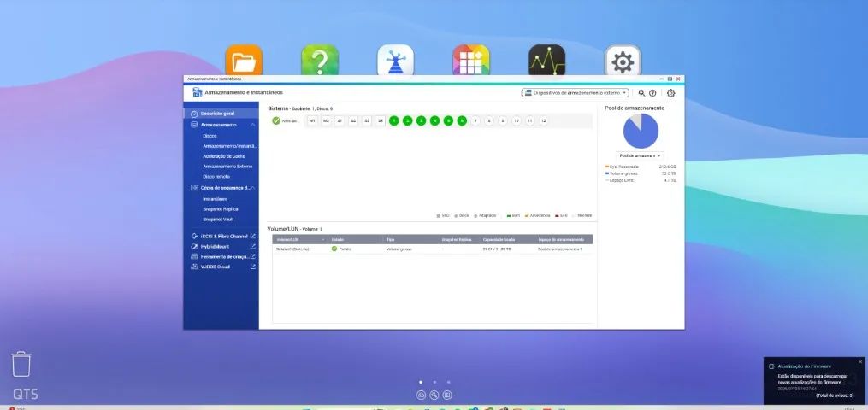Collapse the Armazenamento sidebar section
This screenshot has width=868, height=410.
(253, 125)
